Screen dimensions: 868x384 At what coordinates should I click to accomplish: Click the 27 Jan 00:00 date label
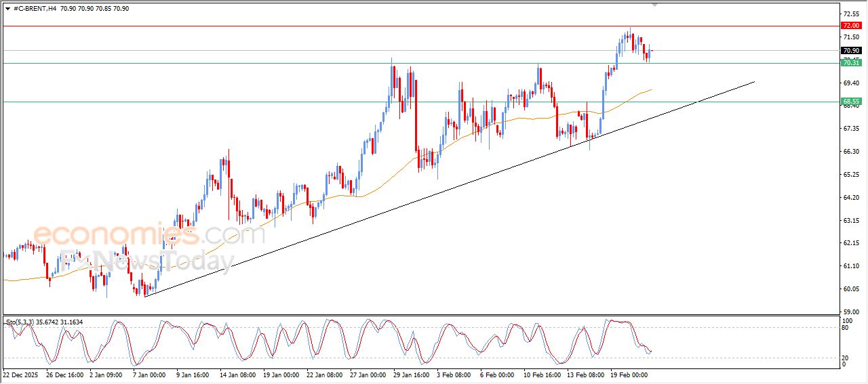[x=368, y=374]
